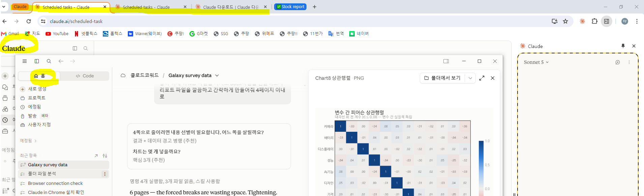
Task: Open 예정됨 with the clock icon in sidebar
Action: click(31, 107)
